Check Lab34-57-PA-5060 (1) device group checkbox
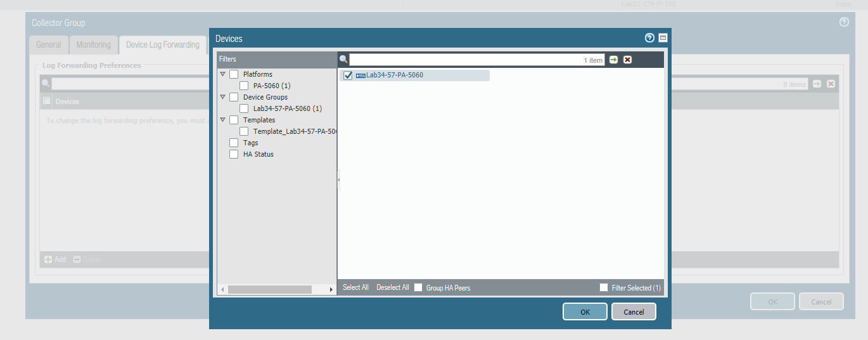Image resolution: width=868 pixels, height=340 pixels. [x=244, y=108]
